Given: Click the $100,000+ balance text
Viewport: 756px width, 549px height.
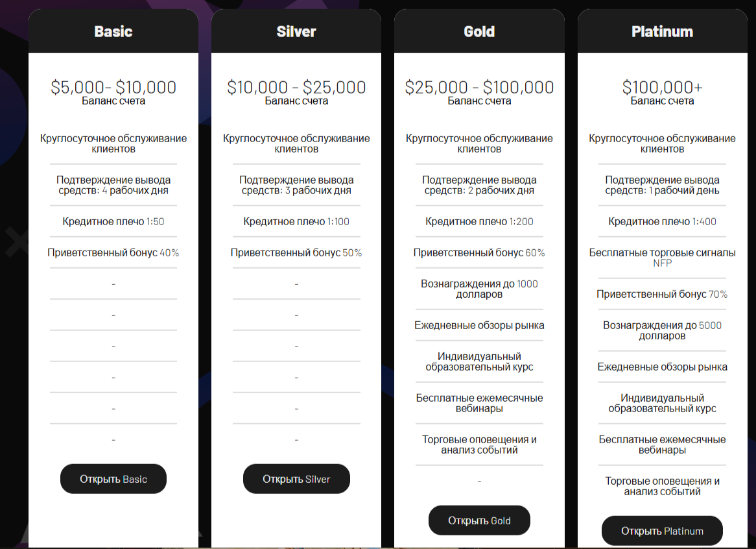Looking at the screenshot, I should [x=662, y=86].
